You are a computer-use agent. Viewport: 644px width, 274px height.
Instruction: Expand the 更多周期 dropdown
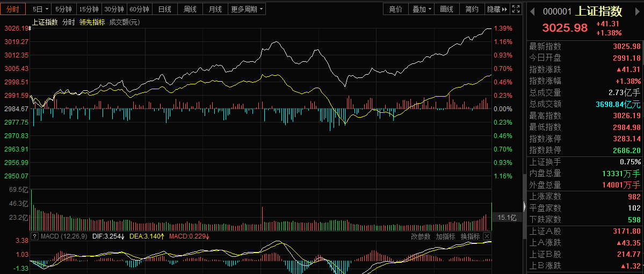247,9
